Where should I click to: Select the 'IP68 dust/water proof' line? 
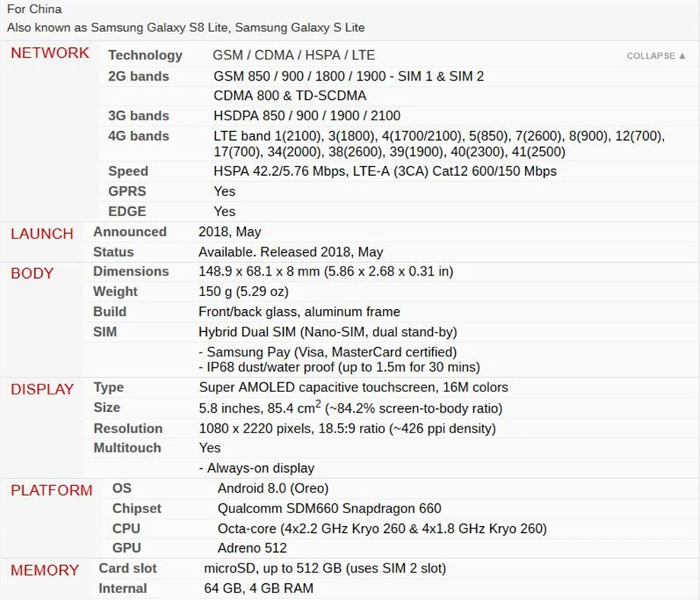point(339,367)
